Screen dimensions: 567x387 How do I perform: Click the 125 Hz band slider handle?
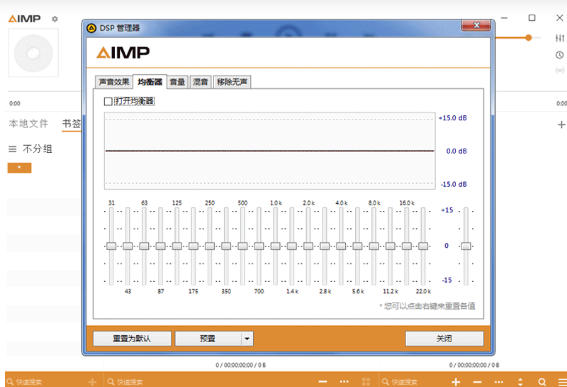pos(177,246)
